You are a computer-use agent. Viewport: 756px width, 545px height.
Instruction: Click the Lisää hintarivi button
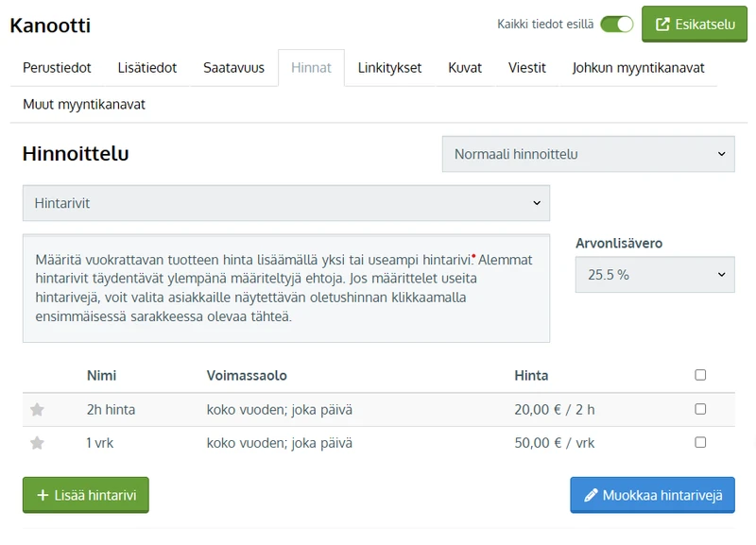pos(86,495)
